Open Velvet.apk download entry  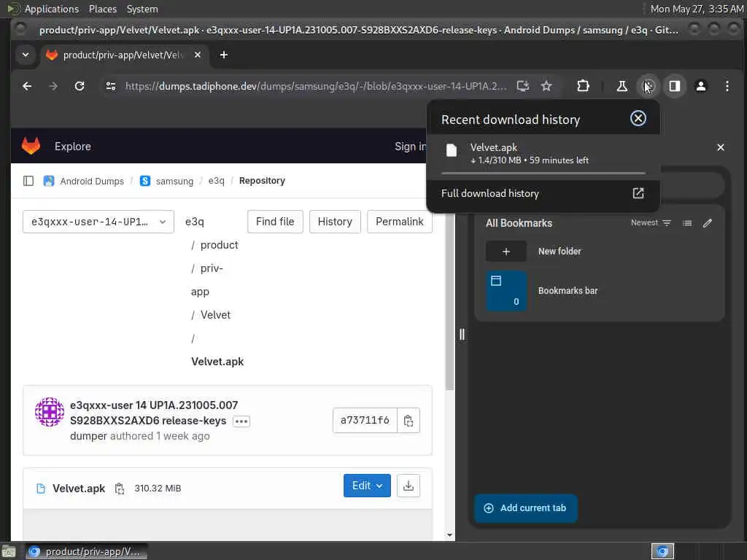[543, 154]
